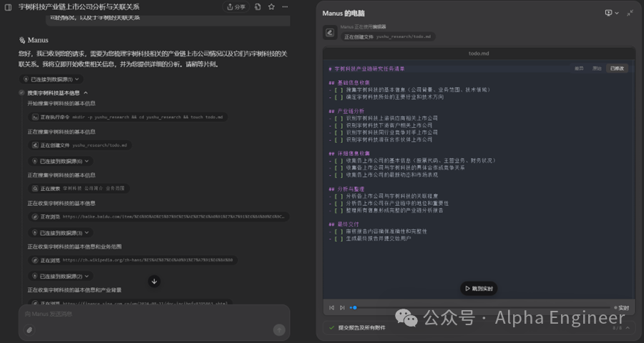Click the playback progress slider handle
This screenshot has height=343, width=644.
pos(355,308)
